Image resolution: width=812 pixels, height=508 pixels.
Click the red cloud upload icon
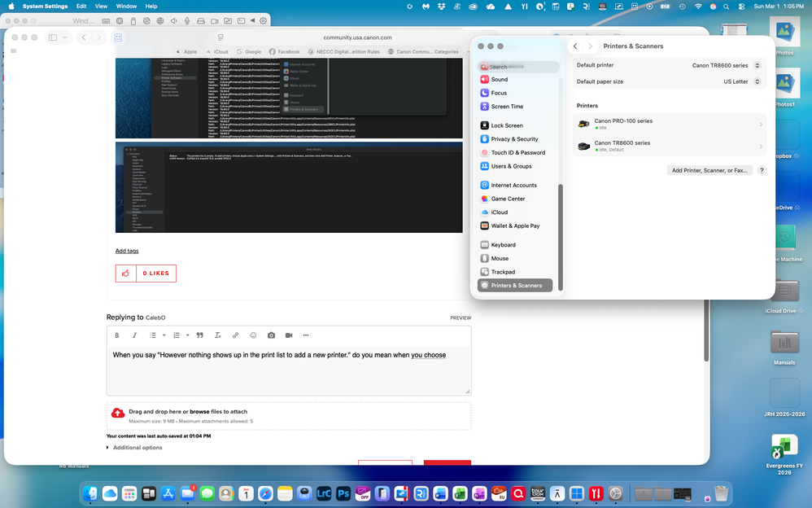point(118,413)
